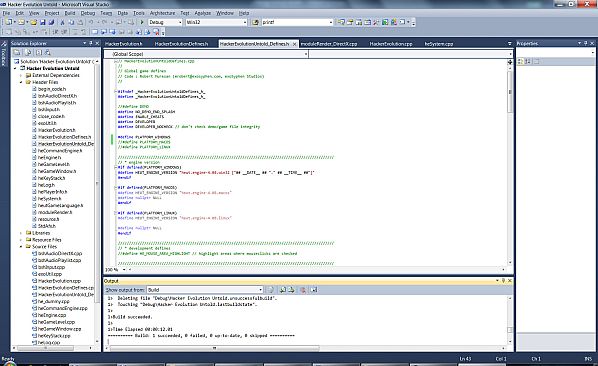Click the Save icon in the toolbar
The height and width of the screenshot is (366, 598).
[43, 22]
